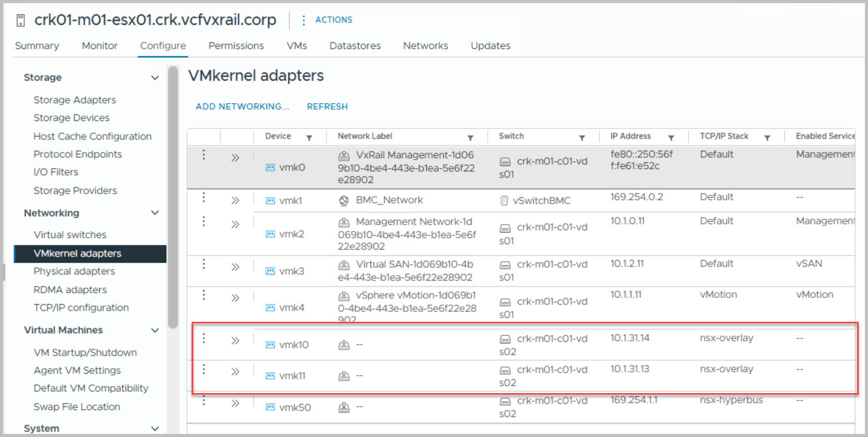Open the Datastores tab

click(355, 46)
